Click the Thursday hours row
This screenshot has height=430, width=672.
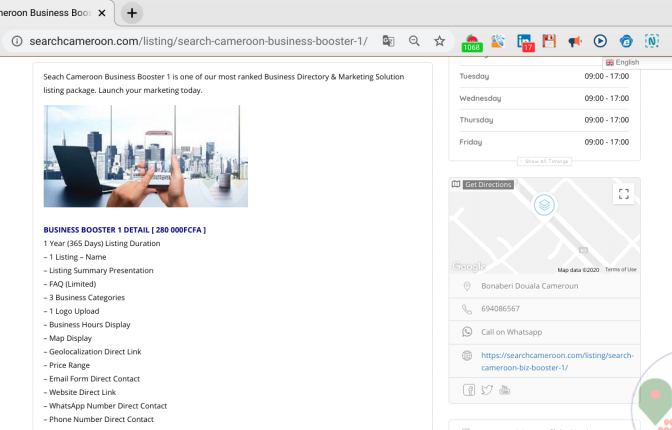[x=544, y=120]
